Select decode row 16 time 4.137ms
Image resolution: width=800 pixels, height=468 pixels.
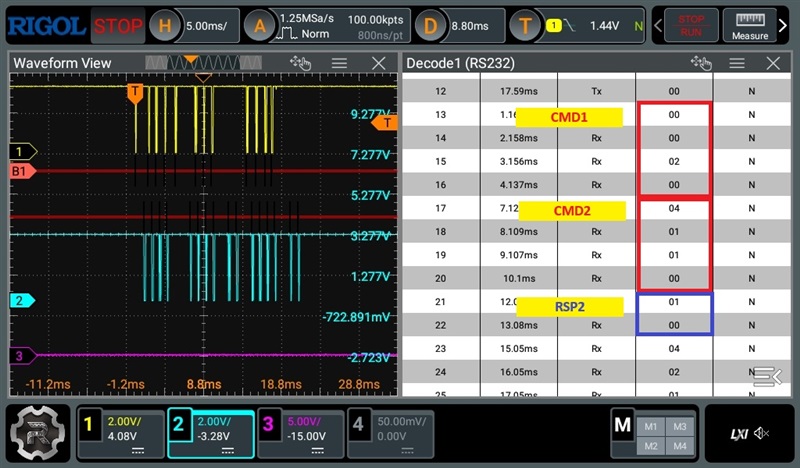[596, 185]
